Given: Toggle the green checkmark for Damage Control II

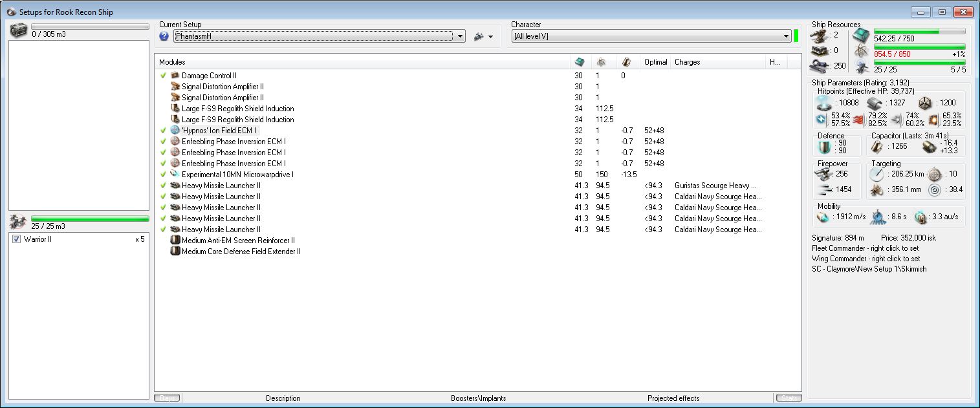Looking at the screenshot, I should point(164,76).
